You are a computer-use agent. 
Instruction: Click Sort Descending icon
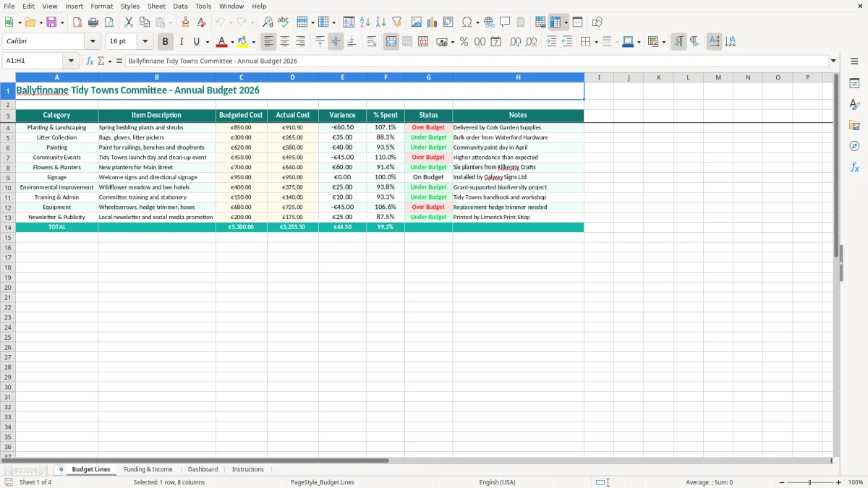pos(381,22)
